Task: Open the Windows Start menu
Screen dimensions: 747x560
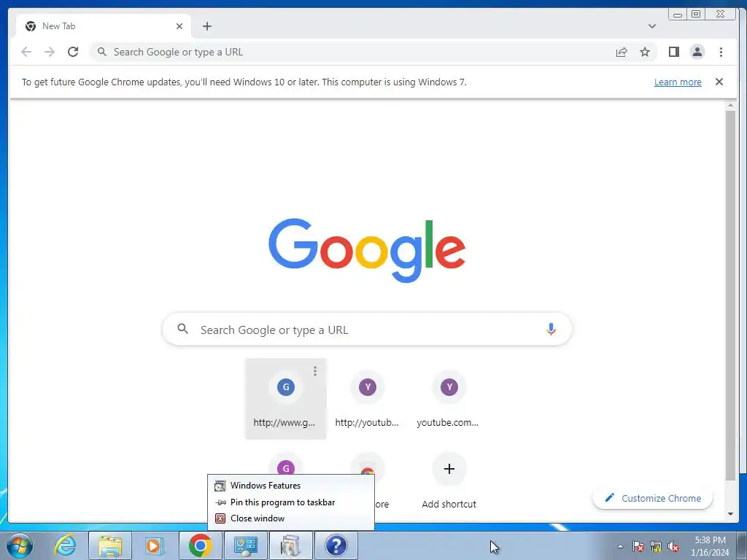Action: pyautogui.click(x=19, y=545)
